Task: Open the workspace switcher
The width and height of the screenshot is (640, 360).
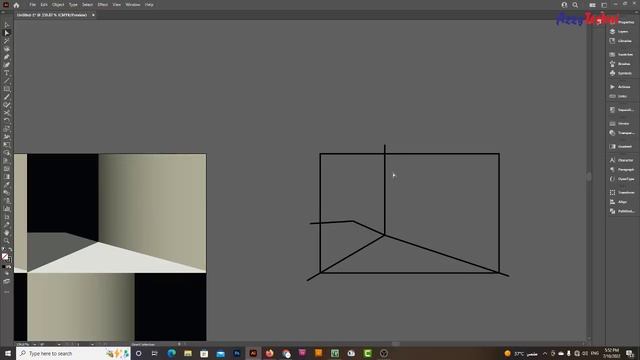Action: [x=604, y=5]
